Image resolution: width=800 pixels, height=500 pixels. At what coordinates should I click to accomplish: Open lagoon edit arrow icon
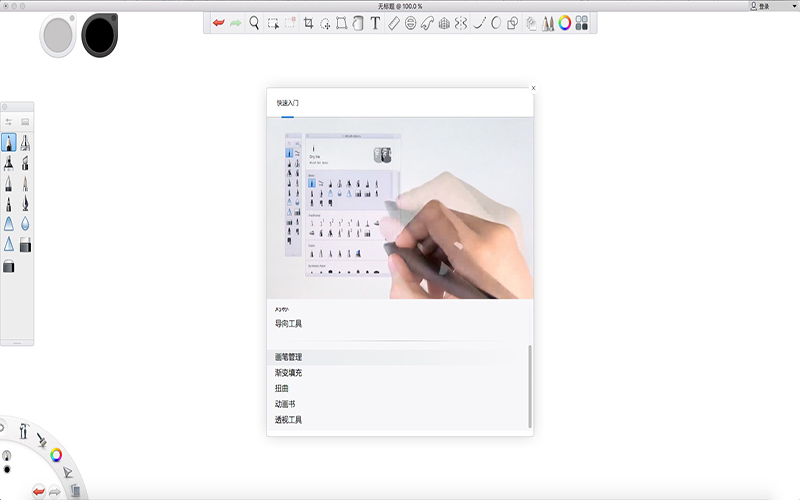coord(68,472)
